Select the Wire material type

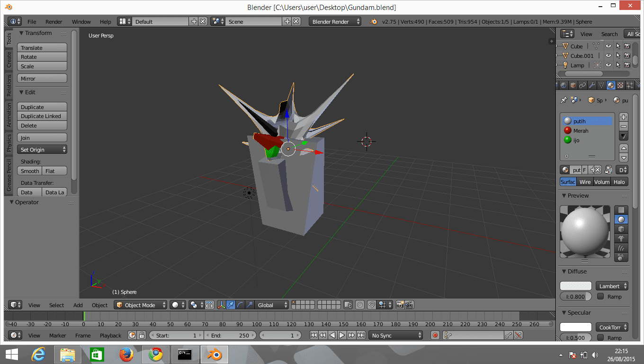click(585, 182)
